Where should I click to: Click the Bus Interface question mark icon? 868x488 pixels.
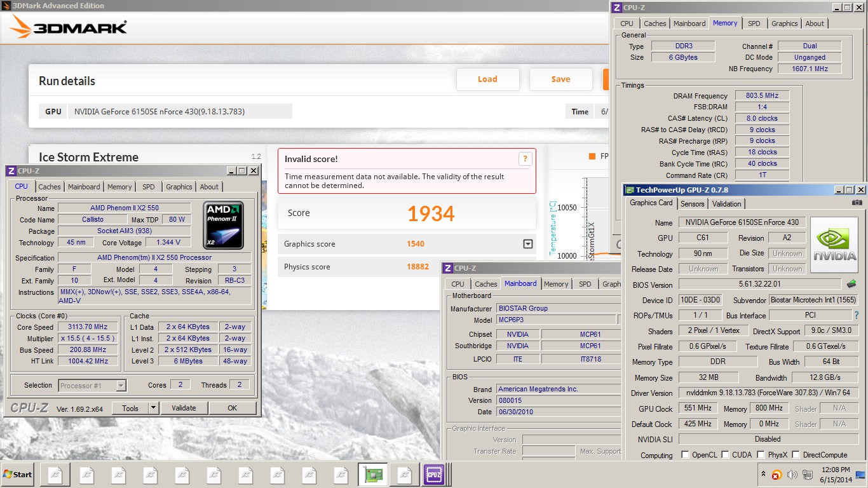(x=856, y=316)
